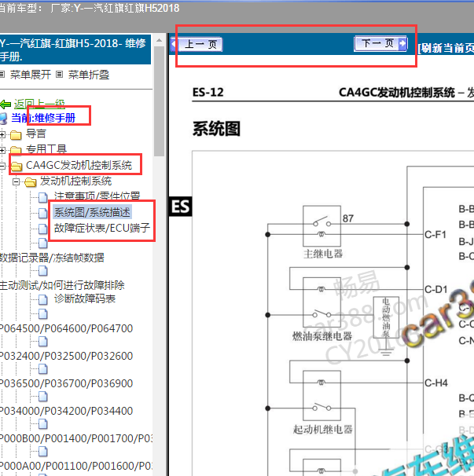
Task: Click the C-H4 terminal label
Action: (436, 383)
